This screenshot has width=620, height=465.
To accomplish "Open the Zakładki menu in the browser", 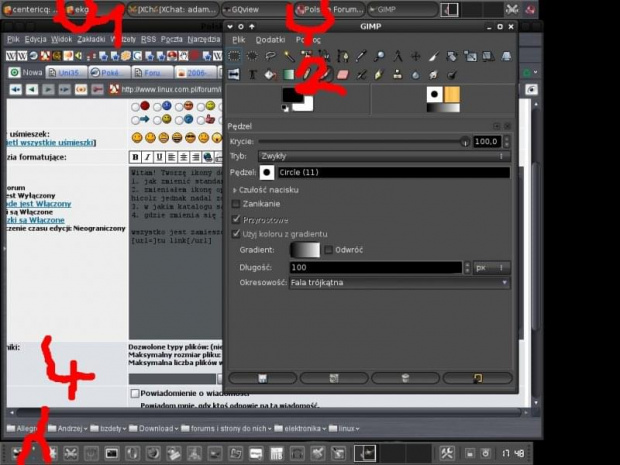I will pyautogui.click(x=91, y=39).
